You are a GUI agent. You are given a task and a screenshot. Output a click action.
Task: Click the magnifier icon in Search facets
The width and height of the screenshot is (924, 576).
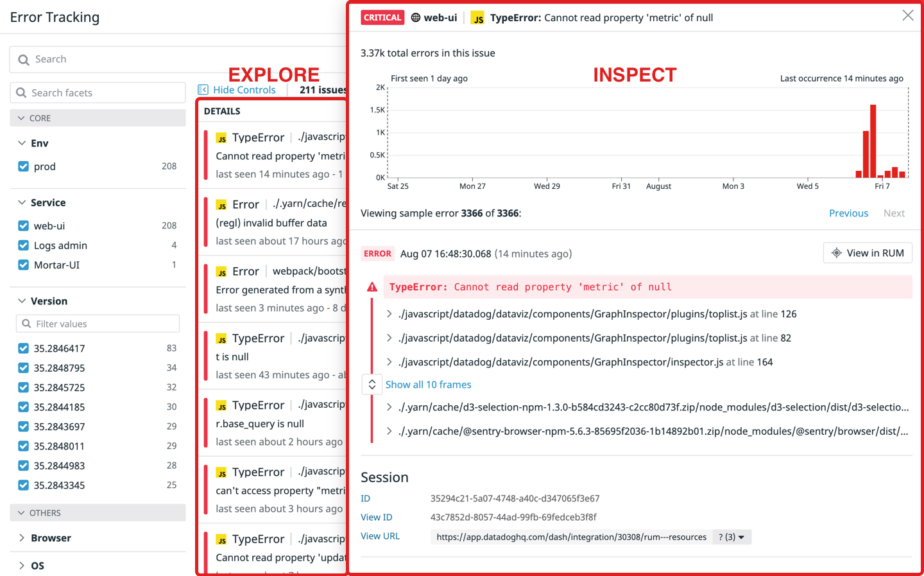(21, 93)
